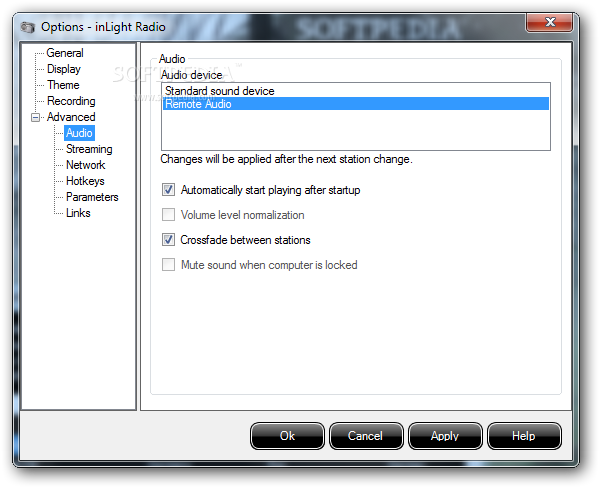Viewport: 600px width, 488px height.
Task: Toggle Mute sound when computer is locked
Action: [168, 265]
